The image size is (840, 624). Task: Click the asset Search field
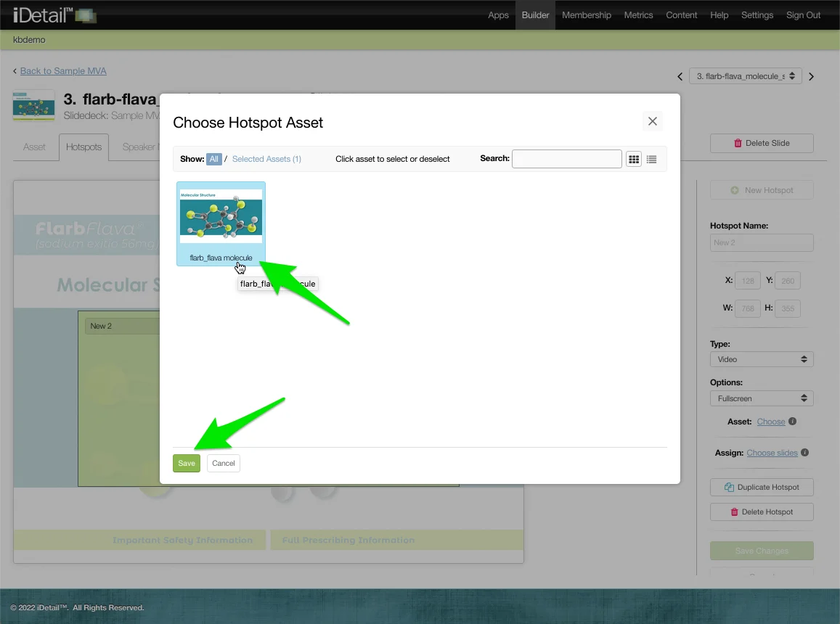click(x=567, y=159)
